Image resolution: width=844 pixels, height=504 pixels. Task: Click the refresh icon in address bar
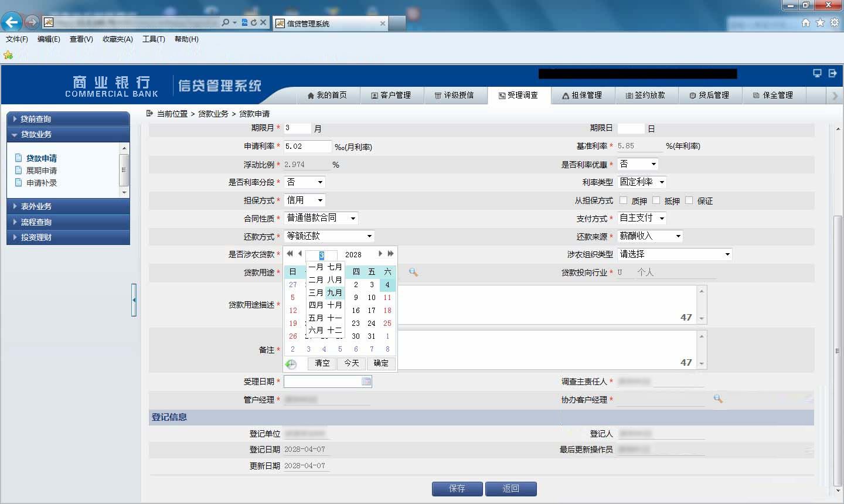click(x=254, y=22)
